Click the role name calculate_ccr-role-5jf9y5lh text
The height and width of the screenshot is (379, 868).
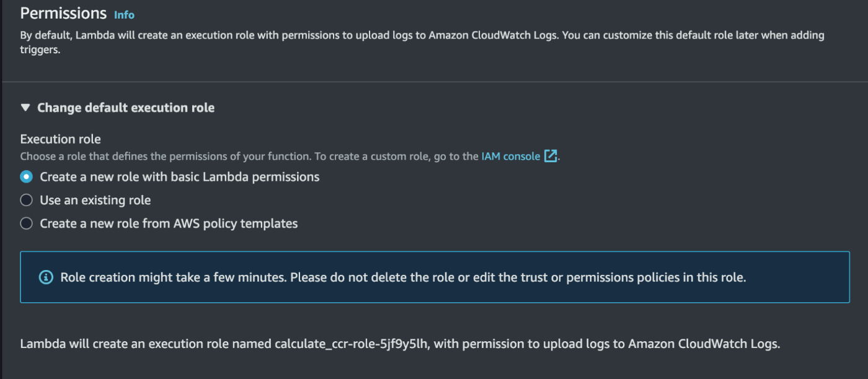pos(351,344)
